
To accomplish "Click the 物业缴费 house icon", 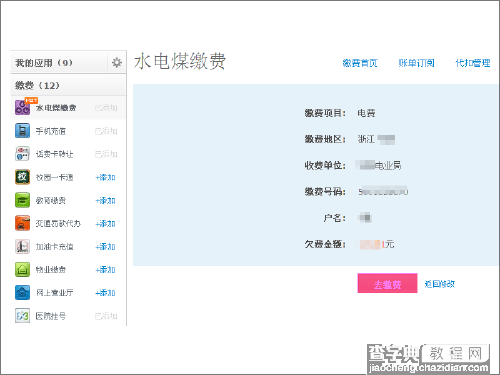I will point(22,269).
